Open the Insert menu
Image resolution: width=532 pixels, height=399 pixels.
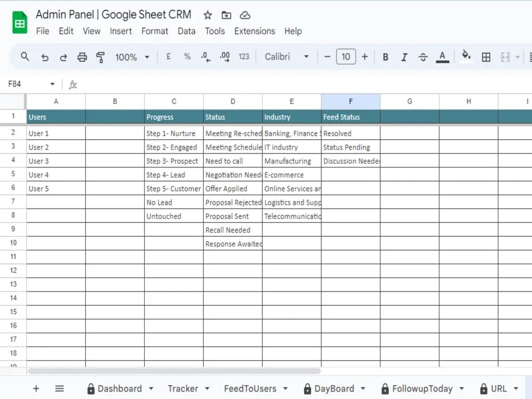click(120, 31)
